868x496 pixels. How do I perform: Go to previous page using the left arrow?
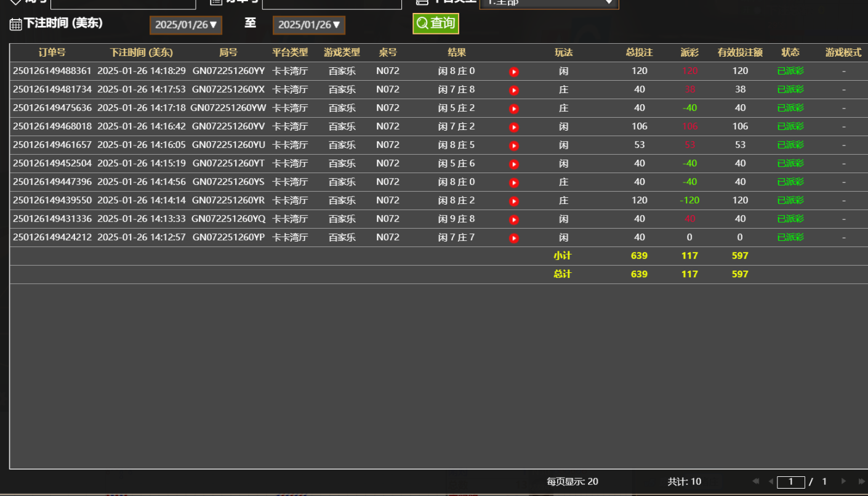click(771, 482)
